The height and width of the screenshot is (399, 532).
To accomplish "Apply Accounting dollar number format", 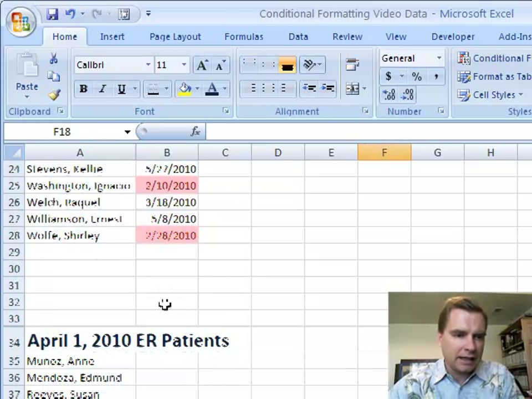I will pyautogui.click(x=388, y=76).
